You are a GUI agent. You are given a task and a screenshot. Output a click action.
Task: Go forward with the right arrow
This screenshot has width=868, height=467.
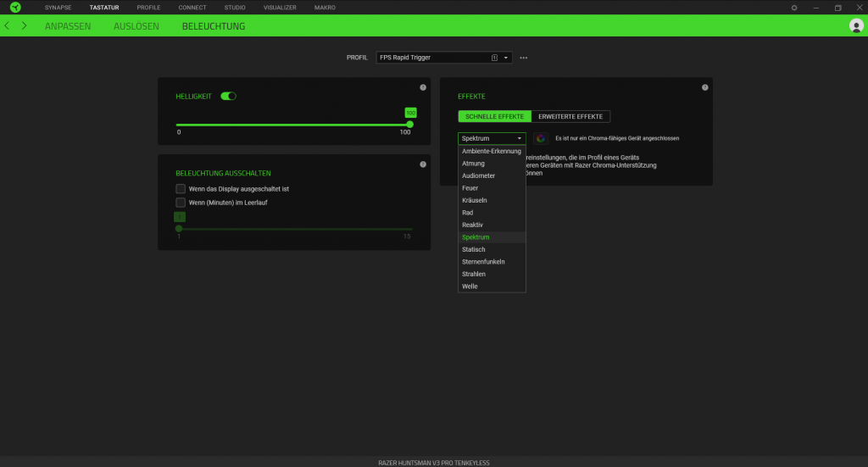point(25,25)
